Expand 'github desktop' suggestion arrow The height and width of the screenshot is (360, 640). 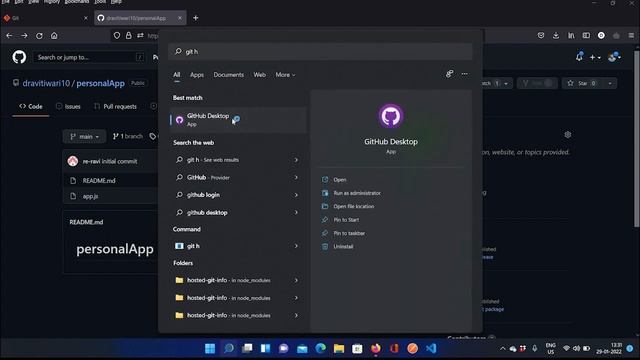(296, 213)
